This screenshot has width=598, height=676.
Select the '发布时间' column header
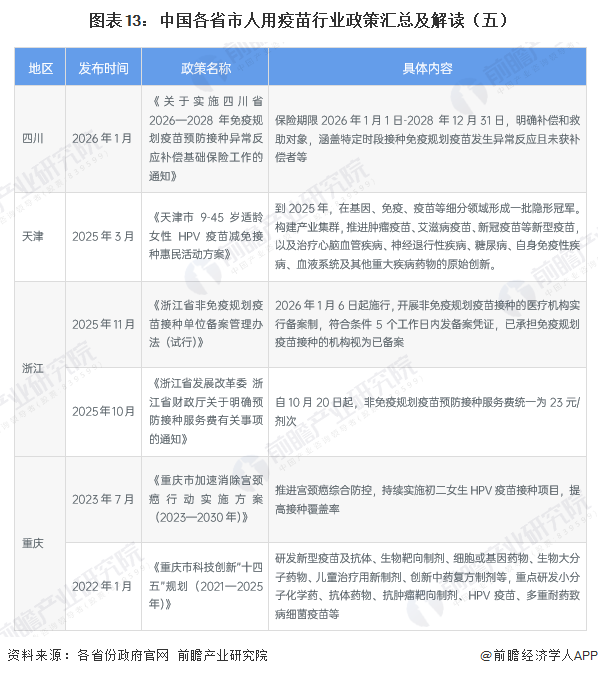[103, 68]
